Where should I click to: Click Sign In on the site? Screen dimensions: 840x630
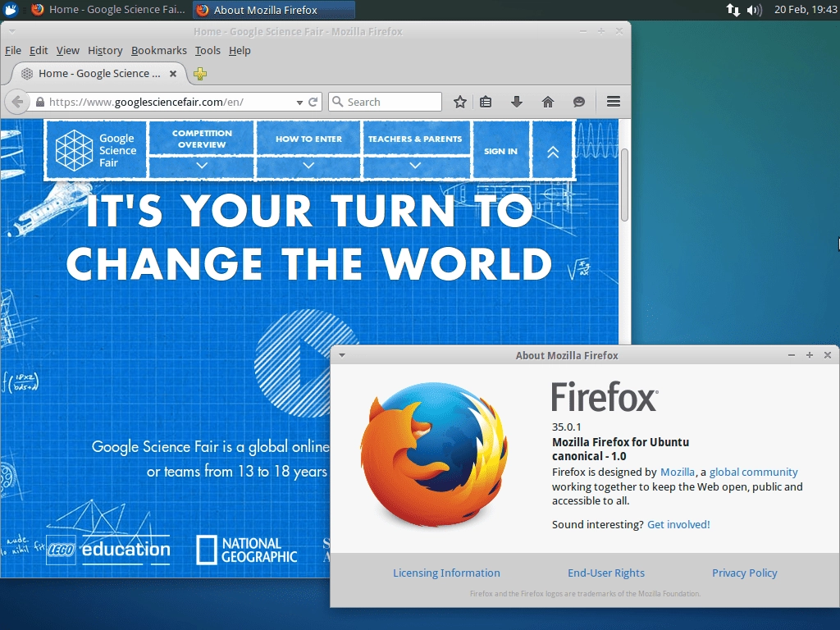501,151
